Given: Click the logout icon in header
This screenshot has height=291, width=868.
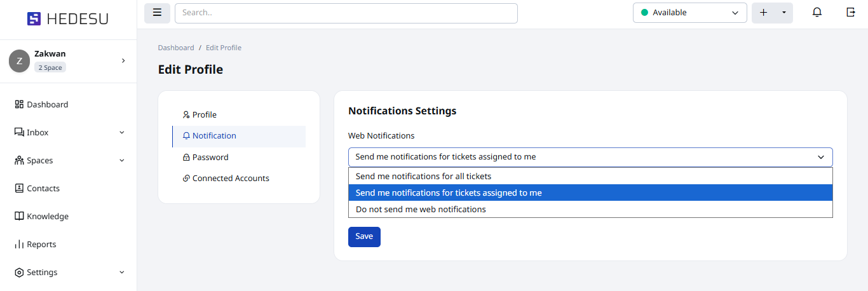Looking at the screenshot, I should (851, 13).
